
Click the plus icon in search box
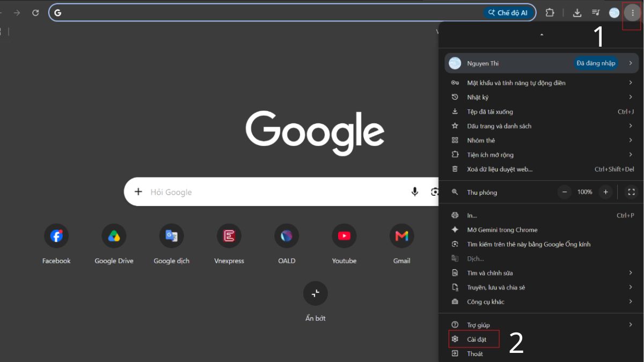[138, 191]
